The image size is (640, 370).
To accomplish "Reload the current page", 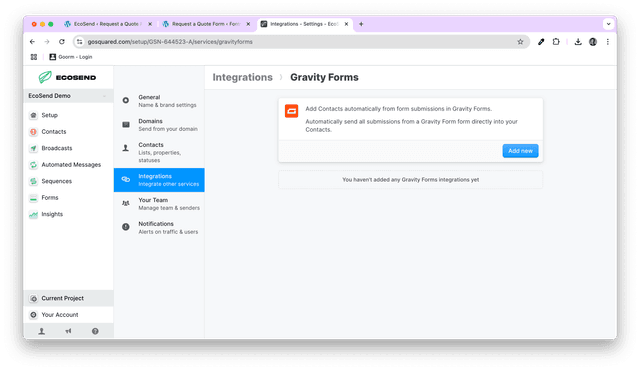I will pyautogui.click(x=62, y=42).
